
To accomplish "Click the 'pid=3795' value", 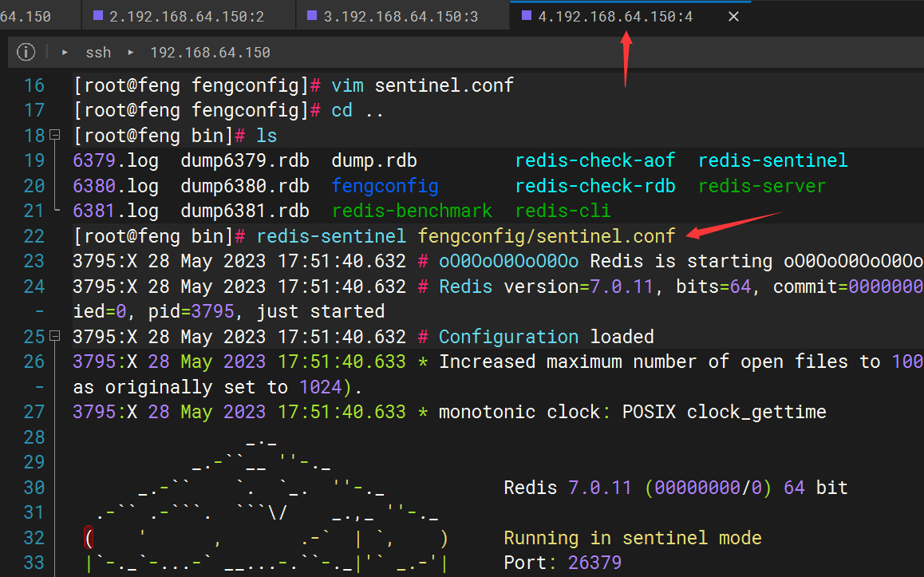I will click(x=191, y=311).
